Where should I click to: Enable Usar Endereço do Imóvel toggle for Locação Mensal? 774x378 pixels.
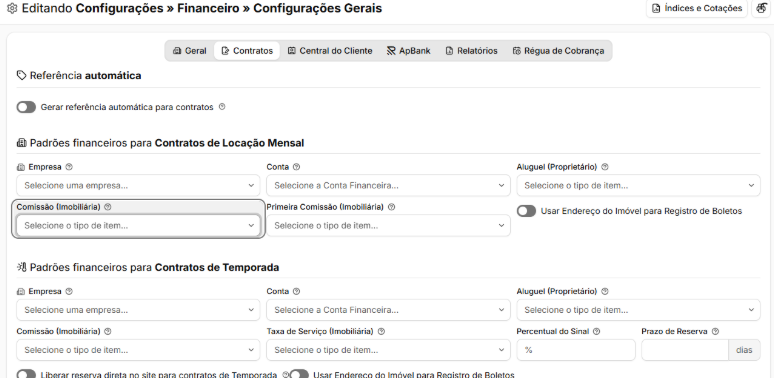526,211
